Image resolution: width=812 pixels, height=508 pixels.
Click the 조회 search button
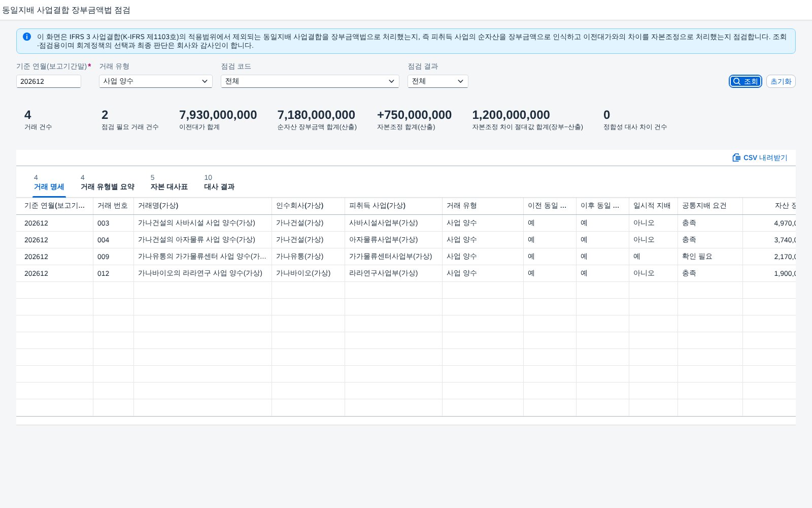pos(746,81)
